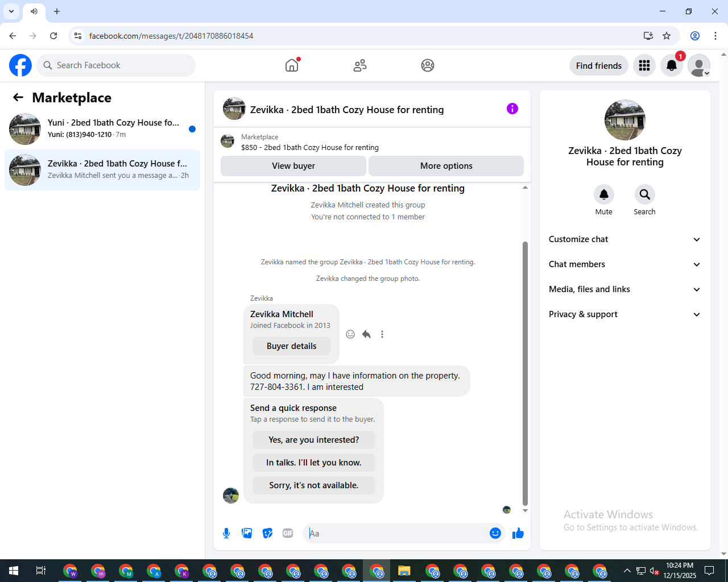Click Find friends button
The image size is (728, 582).
(599, 65)
